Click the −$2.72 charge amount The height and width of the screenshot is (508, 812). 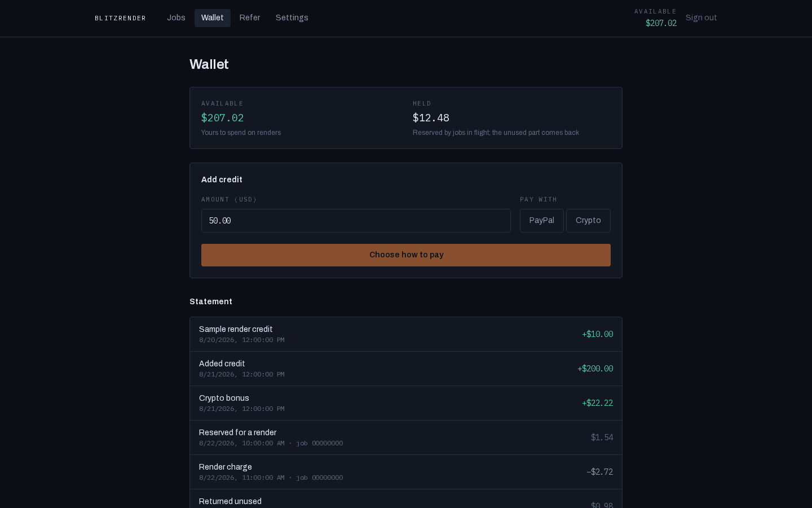click(x=599, y=472)
